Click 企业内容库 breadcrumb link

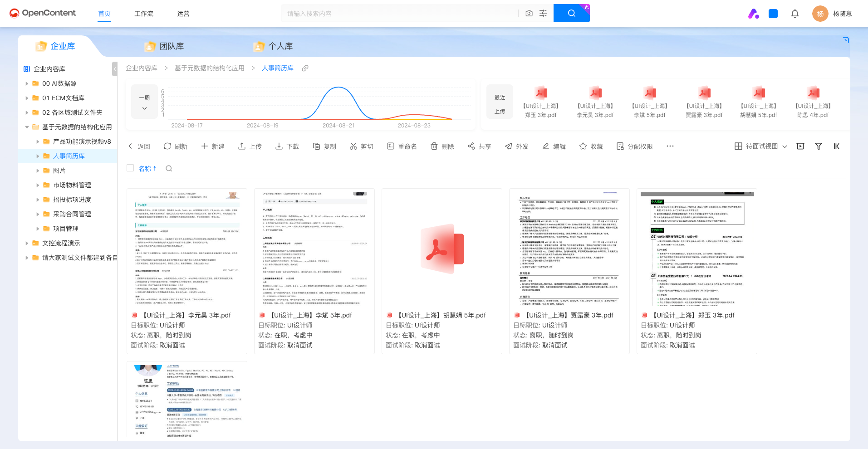(142, 68)
